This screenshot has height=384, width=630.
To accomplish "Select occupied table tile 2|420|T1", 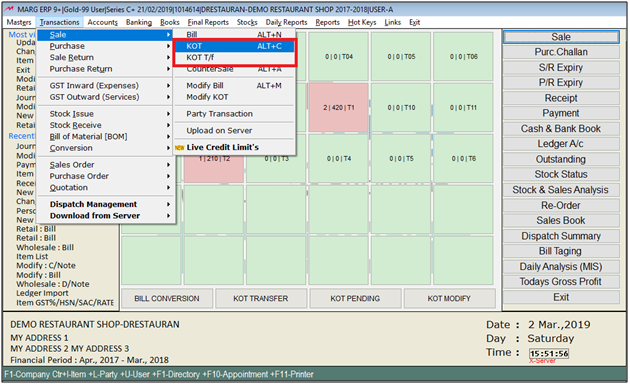I will pyautogui.click(x=339, y=108).
